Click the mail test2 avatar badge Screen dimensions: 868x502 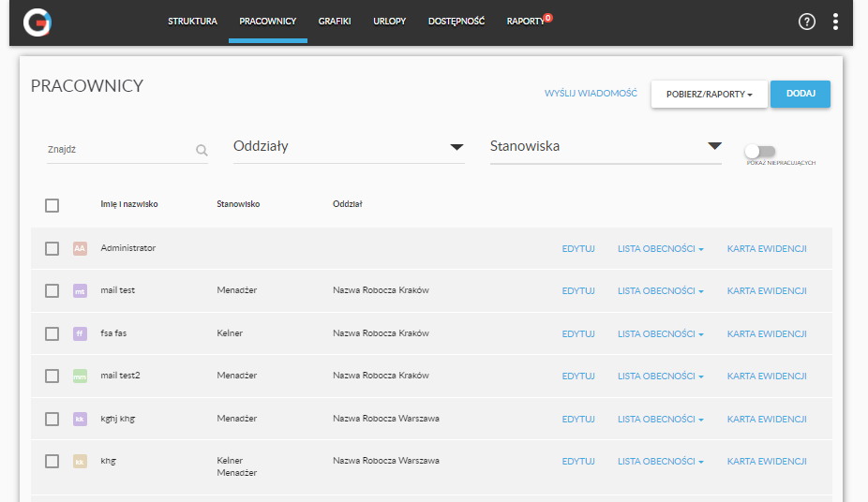click(80, 376)
